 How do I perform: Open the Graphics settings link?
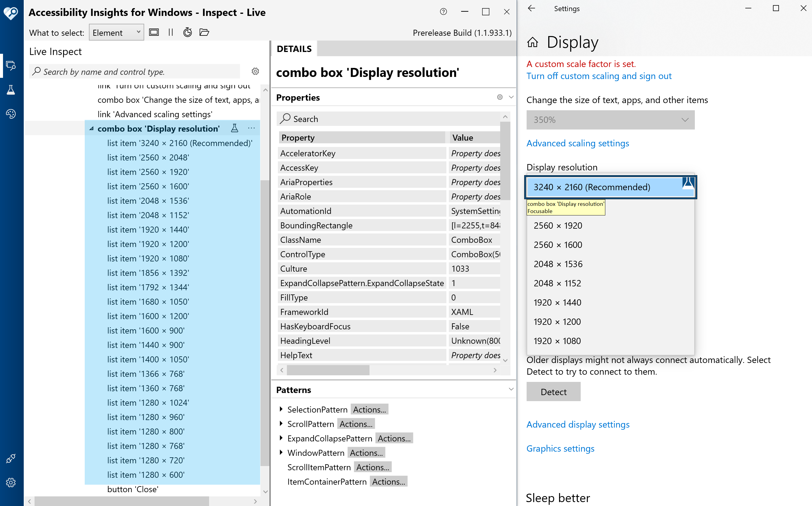560,448
